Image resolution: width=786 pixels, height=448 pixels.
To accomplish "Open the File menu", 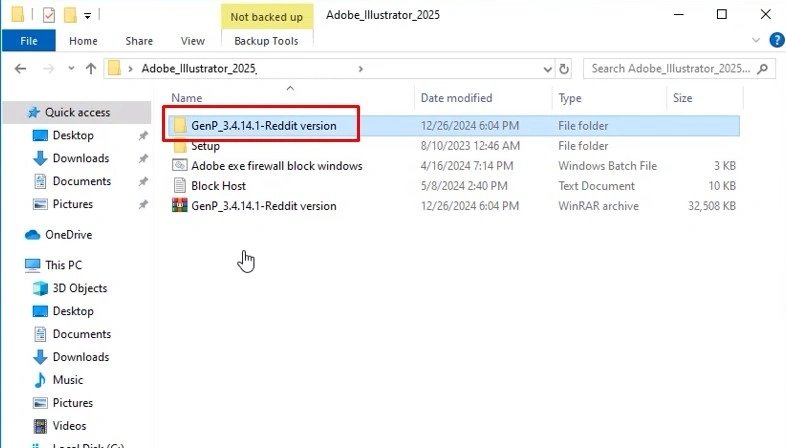I will tap(29, 41).
